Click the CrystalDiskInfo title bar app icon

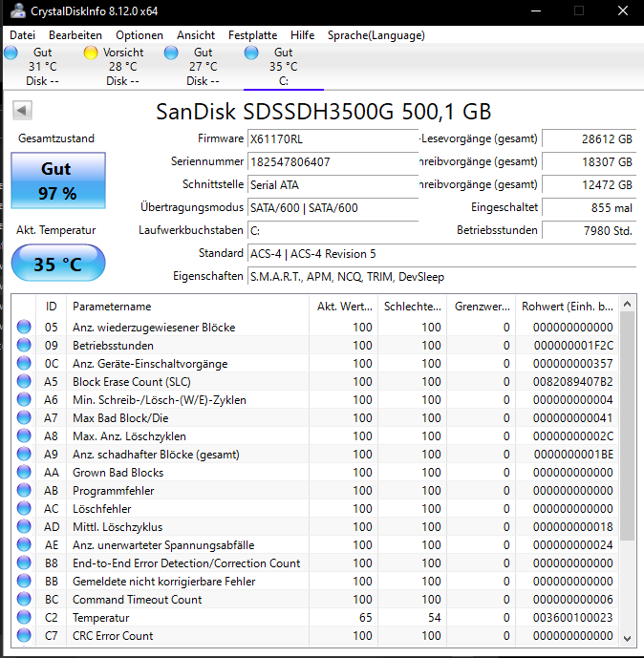coord(17,11)
